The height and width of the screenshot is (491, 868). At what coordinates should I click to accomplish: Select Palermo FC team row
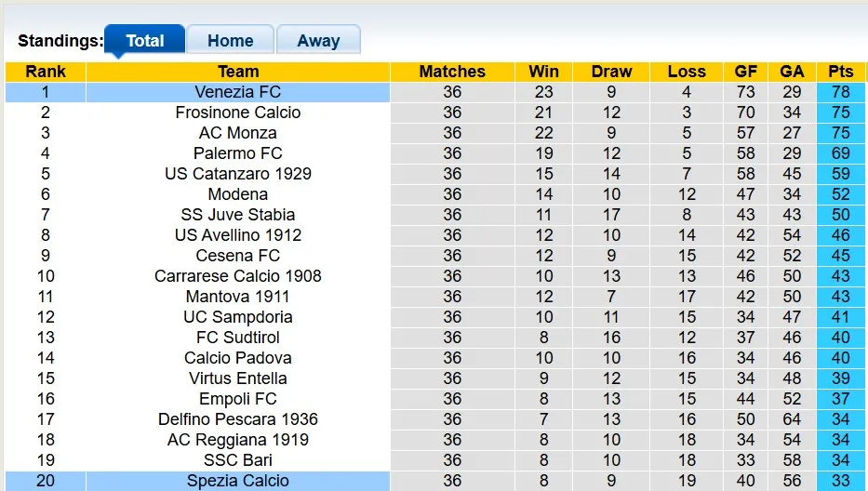pos(238,153)
